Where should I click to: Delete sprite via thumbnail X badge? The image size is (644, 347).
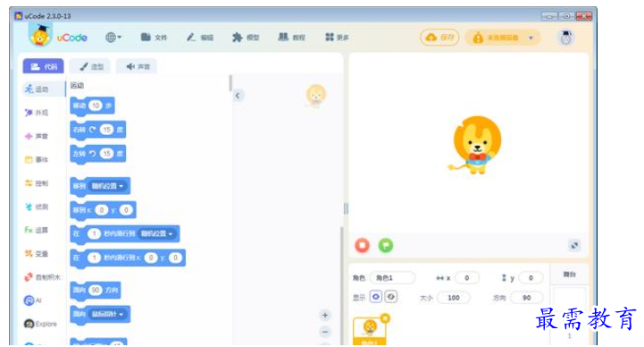tap(385, 317)
